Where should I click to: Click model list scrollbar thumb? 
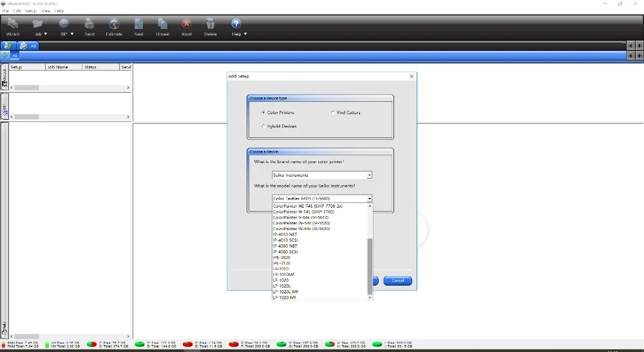(x=370, y=266)
